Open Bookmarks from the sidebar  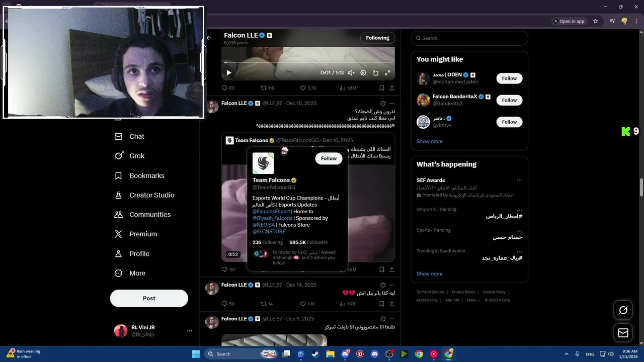tap(140, 175)
